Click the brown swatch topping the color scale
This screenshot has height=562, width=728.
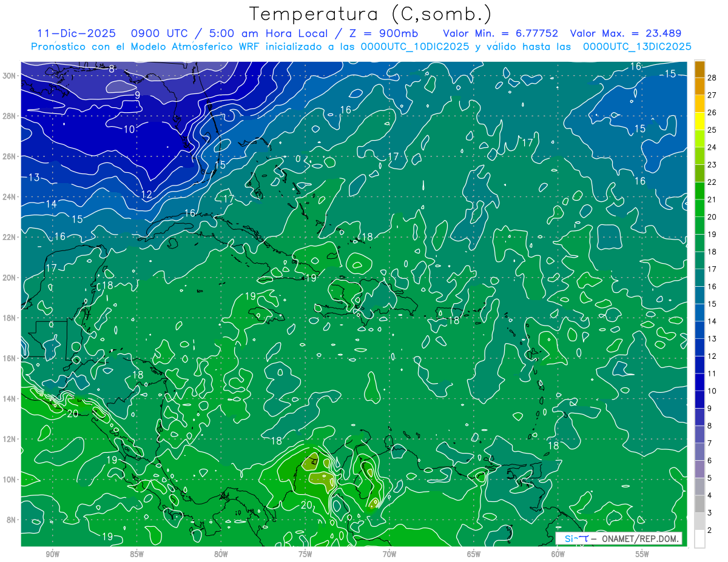pyautogui.click(x=700, y=69)
